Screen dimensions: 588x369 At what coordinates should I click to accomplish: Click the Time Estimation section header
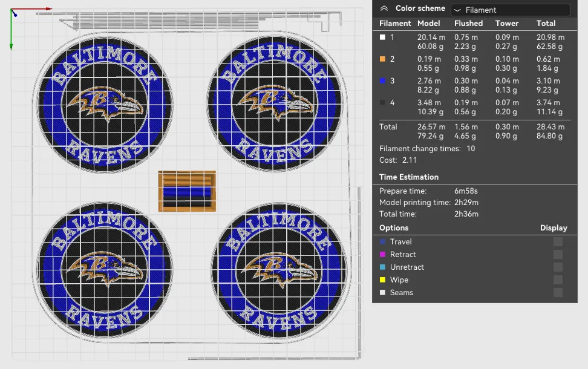409,177
